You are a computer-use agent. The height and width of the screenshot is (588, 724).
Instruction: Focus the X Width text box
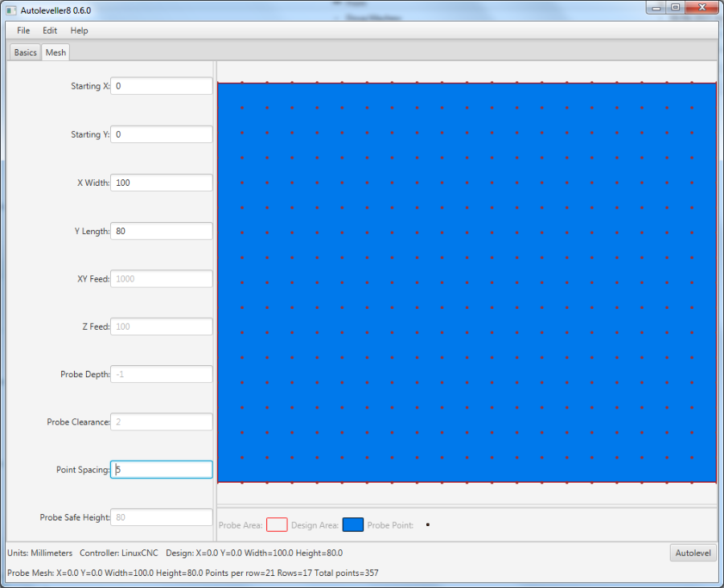(x=161, y=183)
